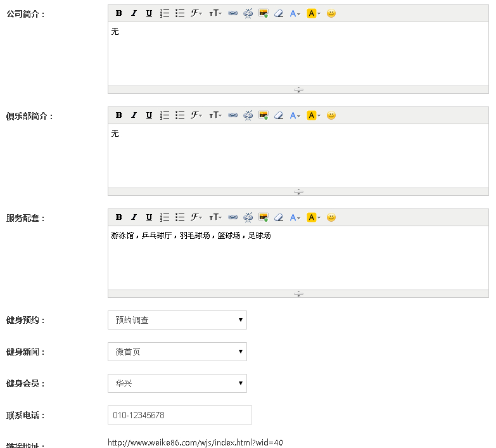Image resolution: width=496 pixels, height=448 pixels.
Task: Expand the 健身预约 dropdown
Action: coord(177,320)
